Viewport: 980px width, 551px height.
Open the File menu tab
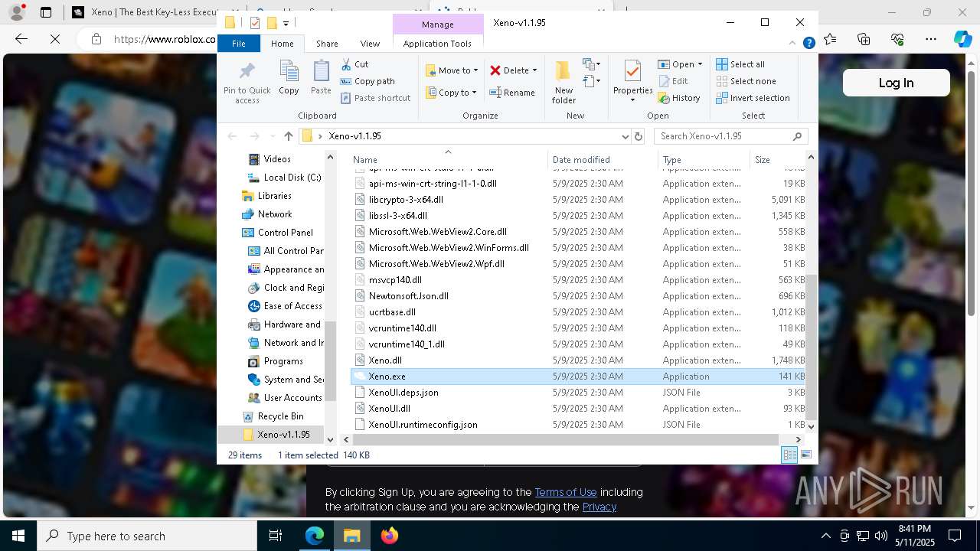(239, 44)
